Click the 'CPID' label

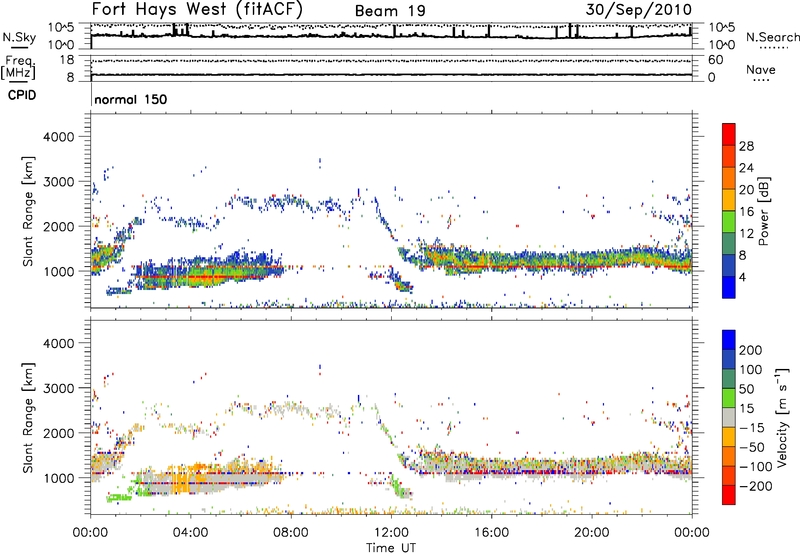point(22,95)
